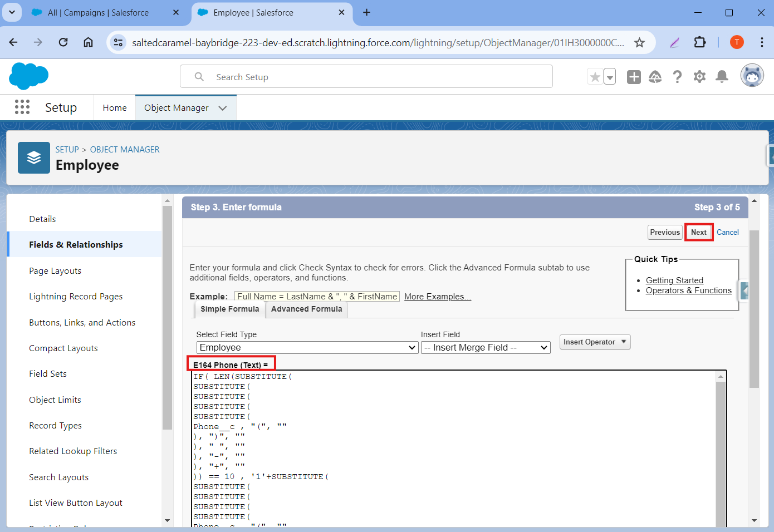Click the browser forward arrow

[38, 42]
